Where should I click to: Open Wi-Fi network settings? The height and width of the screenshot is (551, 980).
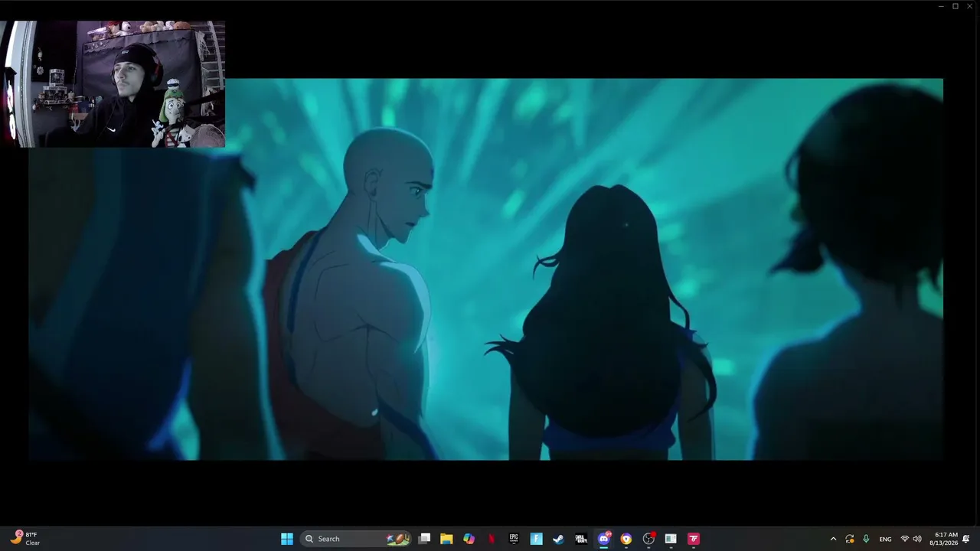tap(904, 539)
